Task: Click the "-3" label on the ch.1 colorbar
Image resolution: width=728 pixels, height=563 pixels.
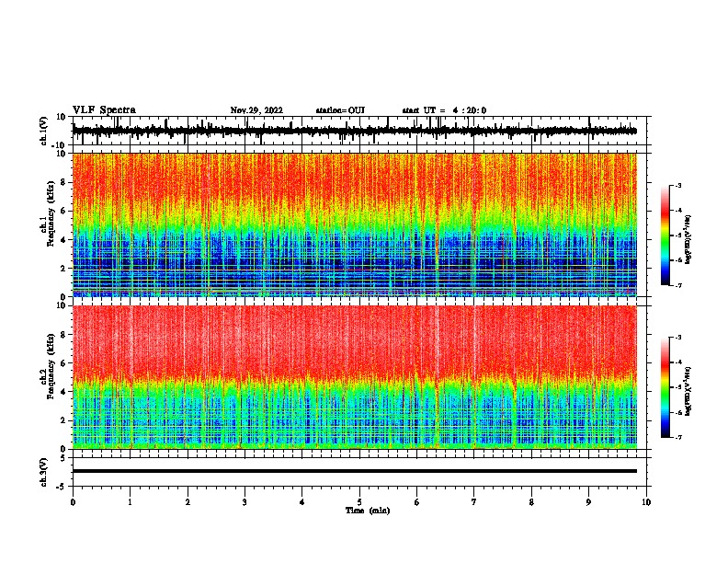Action: (x=677, y=185)
